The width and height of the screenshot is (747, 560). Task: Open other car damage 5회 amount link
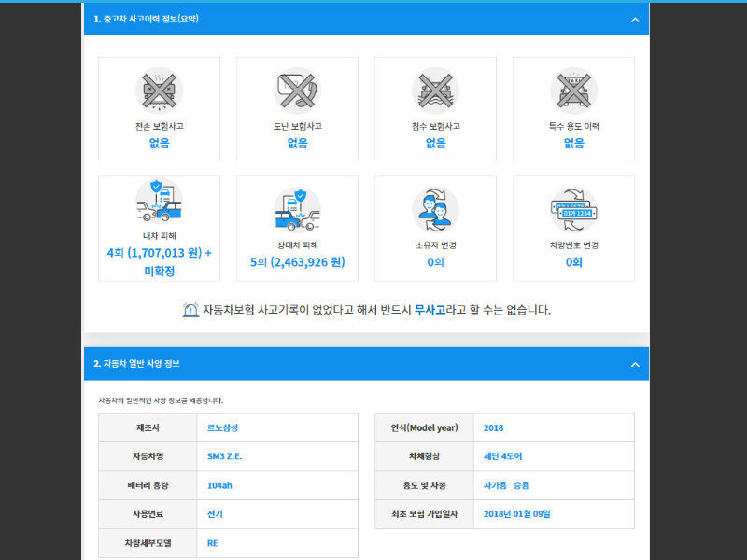point(297,262)
